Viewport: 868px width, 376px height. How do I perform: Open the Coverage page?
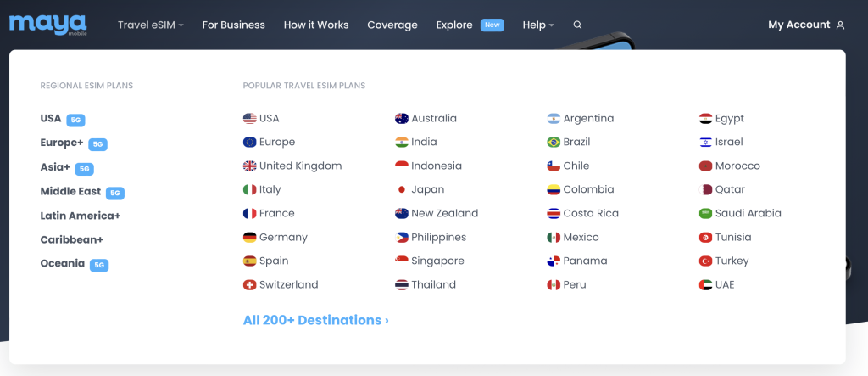392,25
